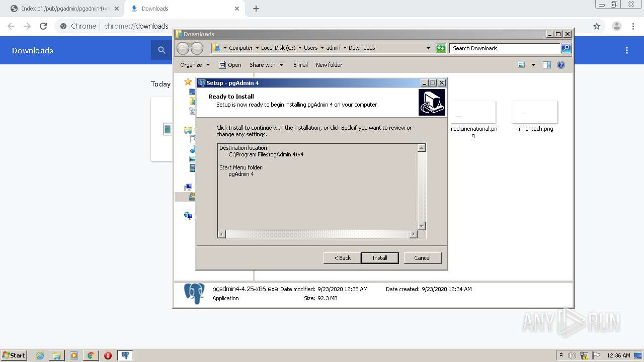Click the Explorer refresh button
Viewport: 644px width, 362px height.
click(441, 48)
